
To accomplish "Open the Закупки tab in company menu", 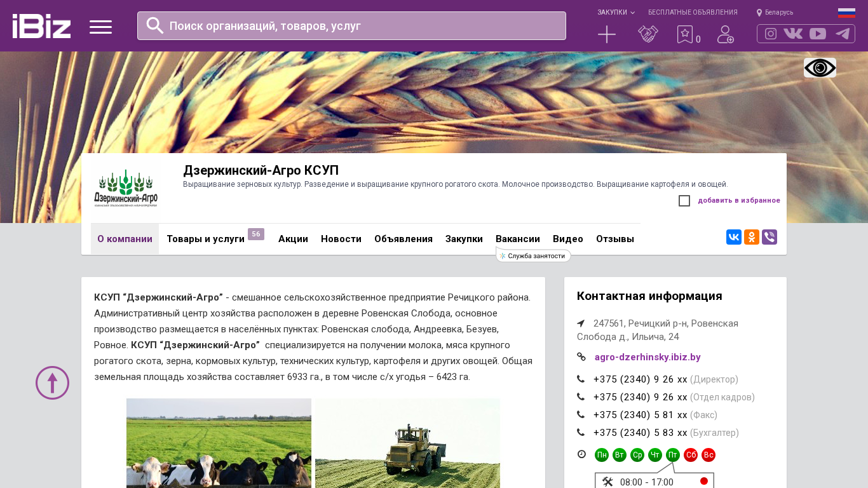I will click(x=464, y=239).
